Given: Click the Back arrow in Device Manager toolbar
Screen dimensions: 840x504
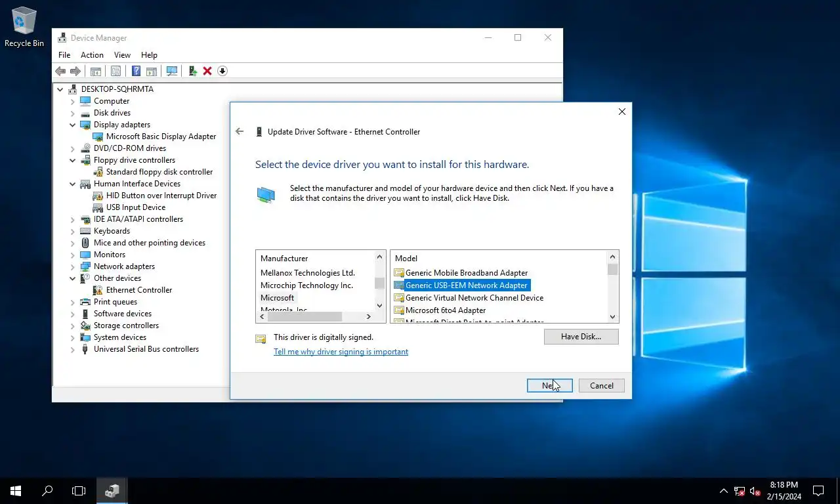Looking at the screenshot, I should [60, 71].
